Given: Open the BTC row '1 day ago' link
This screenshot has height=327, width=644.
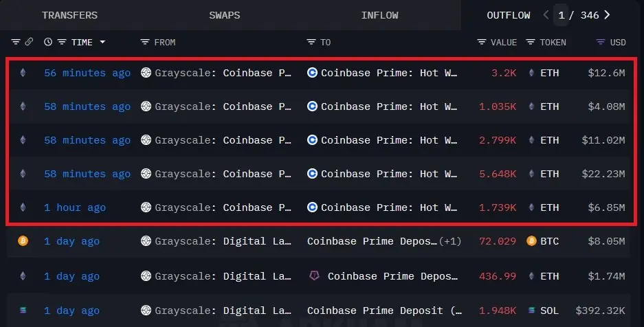Looking at the screenshot, I should click(71, 241).
